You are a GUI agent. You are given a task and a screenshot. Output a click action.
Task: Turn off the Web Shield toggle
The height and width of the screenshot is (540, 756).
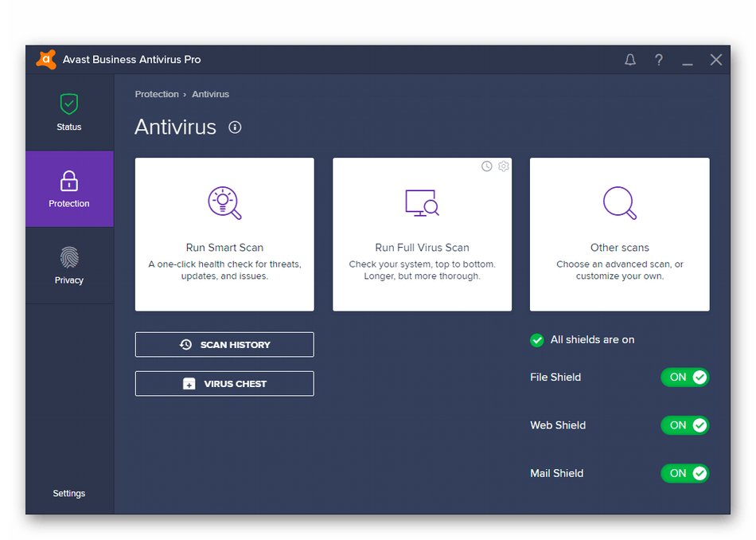click(x=684, y=425)
